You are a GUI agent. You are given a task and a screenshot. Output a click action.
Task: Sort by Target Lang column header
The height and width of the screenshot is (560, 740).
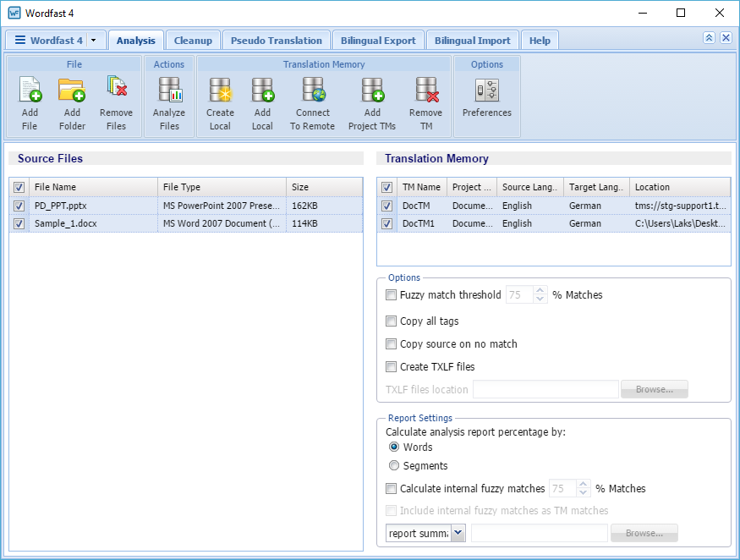pyautogui.click(x=596, y=187)
